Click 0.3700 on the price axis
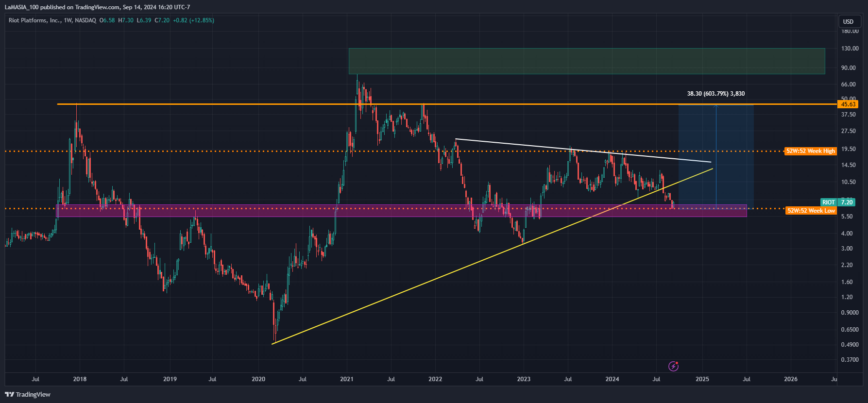Image resolution: width=868 pixels, height=403 pixels. (x=850, y=360)
